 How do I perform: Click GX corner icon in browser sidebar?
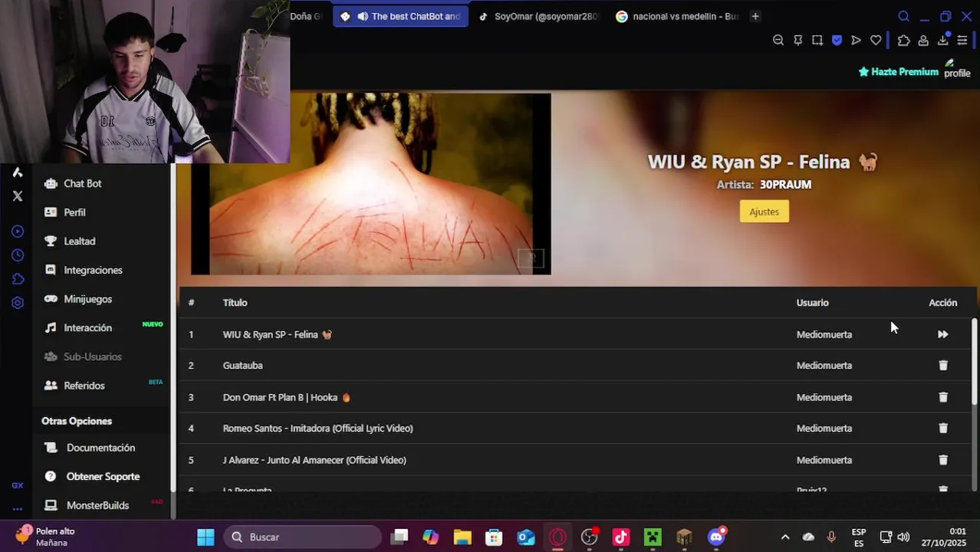click(x=18, y=485)
